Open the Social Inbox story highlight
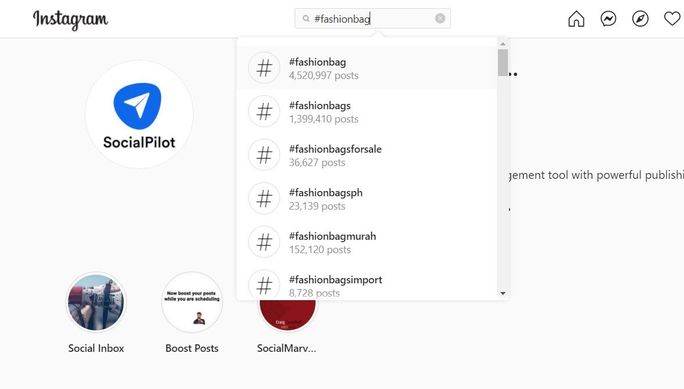 click(x=96, y=302)
